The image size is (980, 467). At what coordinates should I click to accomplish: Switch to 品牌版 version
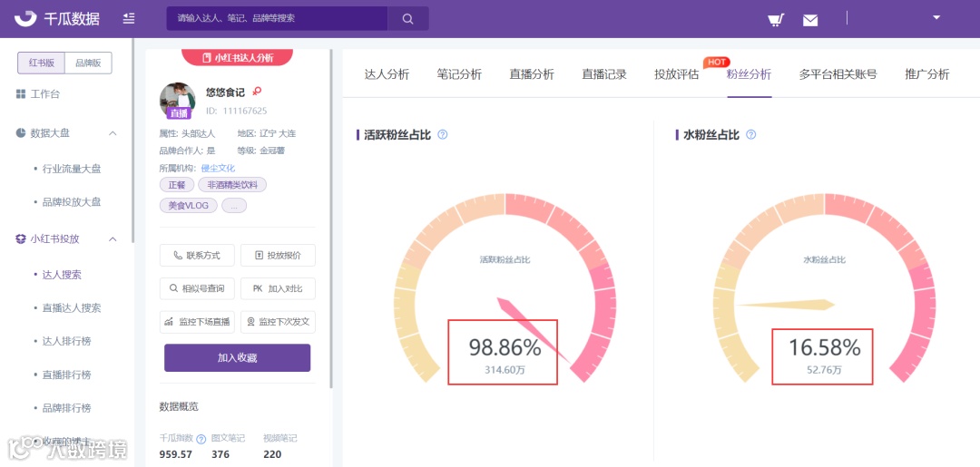(x=88, y=63)
